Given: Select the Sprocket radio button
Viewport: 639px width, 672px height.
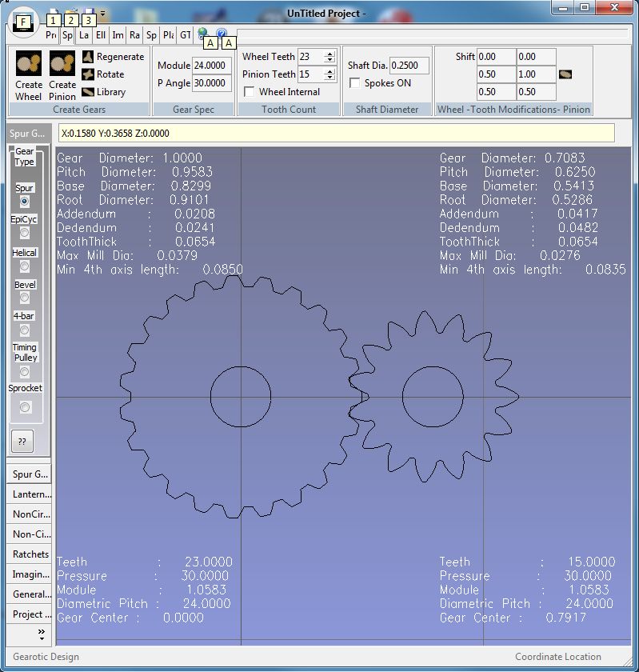Looking at the screenshot, I should click(25, 406).
